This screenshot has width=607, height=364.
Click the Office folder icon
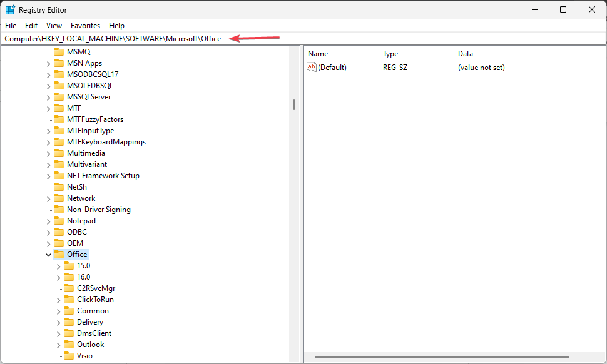pyautogui.click(x=59, y=254)
